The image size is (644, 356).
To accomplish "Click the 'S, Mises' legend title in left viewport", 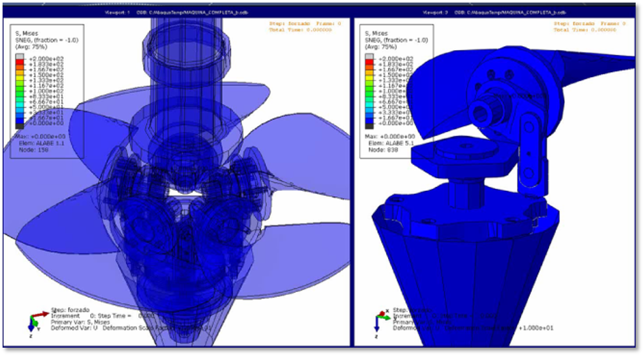I will tap(26, 33).
